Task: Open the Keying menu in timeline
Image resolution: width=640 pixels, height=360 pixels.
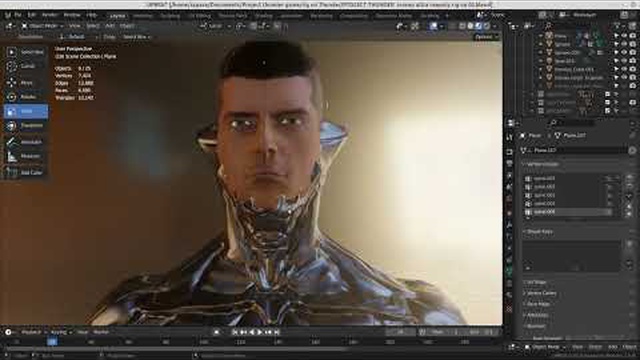Action: (x=61, y=332)
